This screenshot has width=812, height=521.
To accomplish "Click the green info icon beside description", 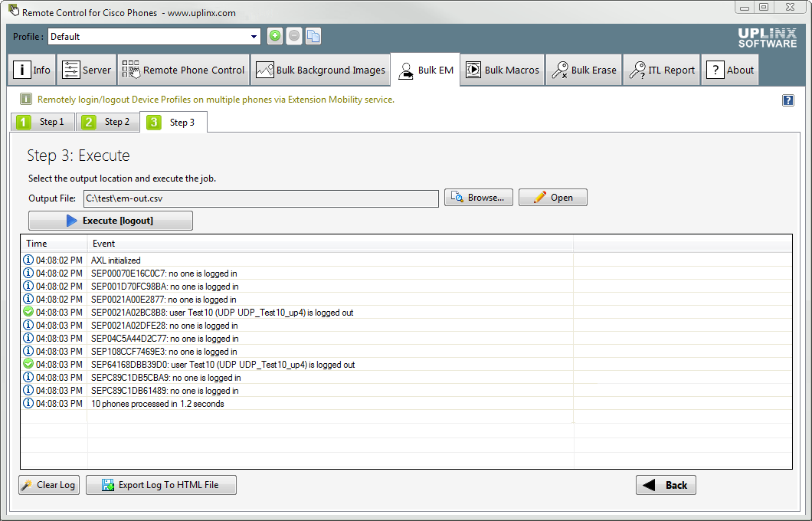I will [26, 99].
